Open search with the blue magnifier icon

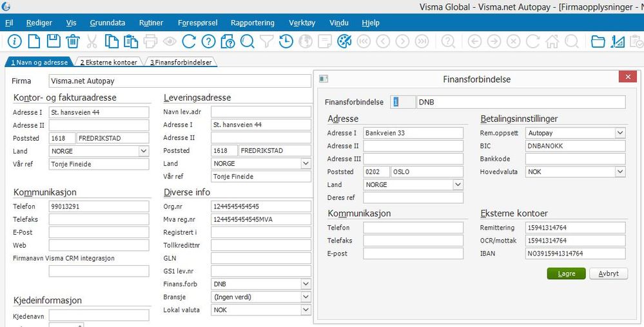[x=248, y=41]
